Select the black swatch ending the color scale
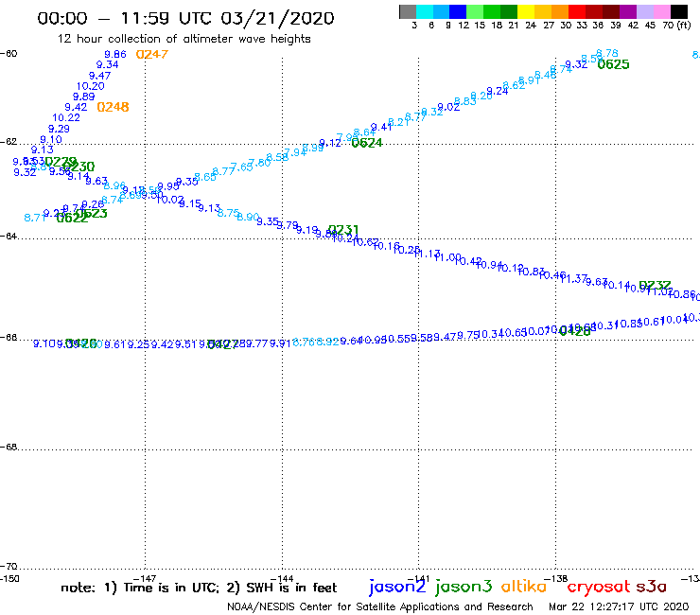The width and height of the screenshot is (700, 615). click(679, 11)
